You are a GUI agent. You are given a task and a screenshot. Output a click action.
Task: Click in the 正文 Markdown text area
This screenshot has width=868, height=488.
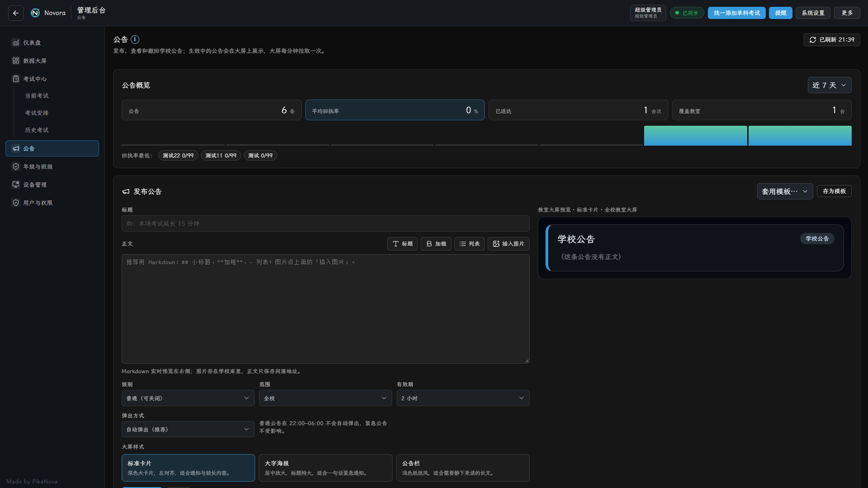click(x=325, y=309)
